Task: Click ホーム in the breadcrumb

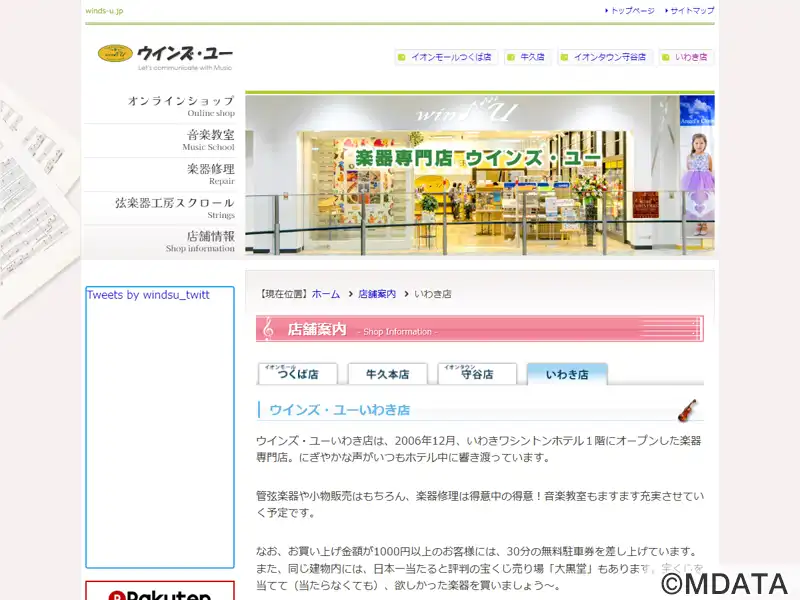Action: point(326,294)
